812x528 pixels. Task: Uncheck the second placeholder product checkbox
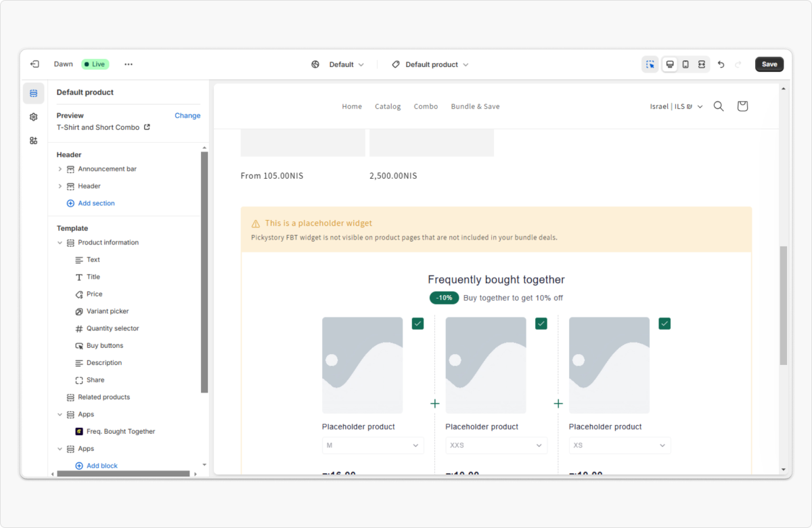click(541, 324)
